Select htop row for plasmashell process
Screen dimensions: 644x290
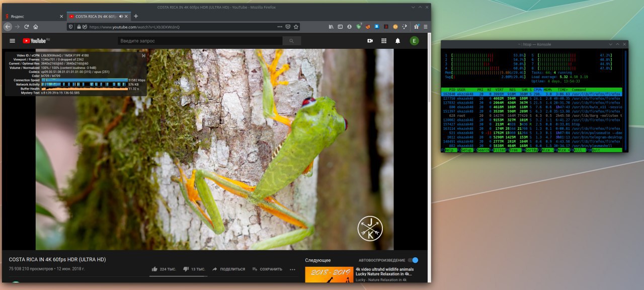[x=531, y=146]
